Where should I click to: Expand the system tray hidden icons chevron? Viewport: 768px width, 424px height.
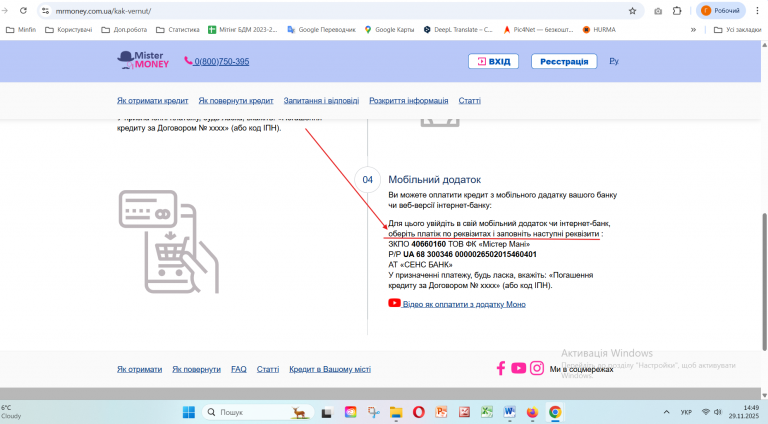666,412
